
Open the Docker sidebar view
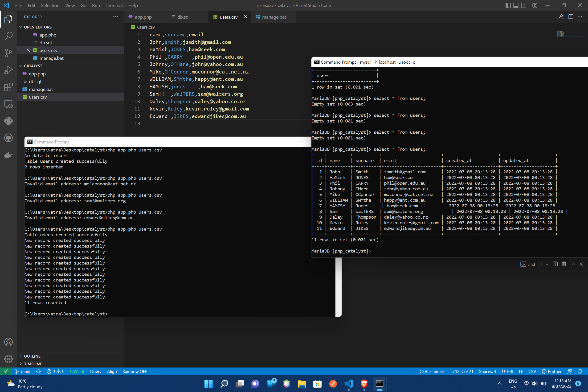point(8,155)
